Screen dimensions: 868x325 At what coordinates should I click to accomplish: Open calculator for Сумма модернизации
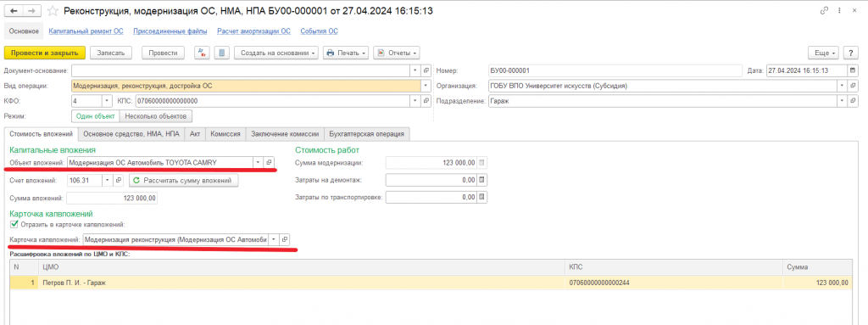pyautogui.click(x=481, y=163)
